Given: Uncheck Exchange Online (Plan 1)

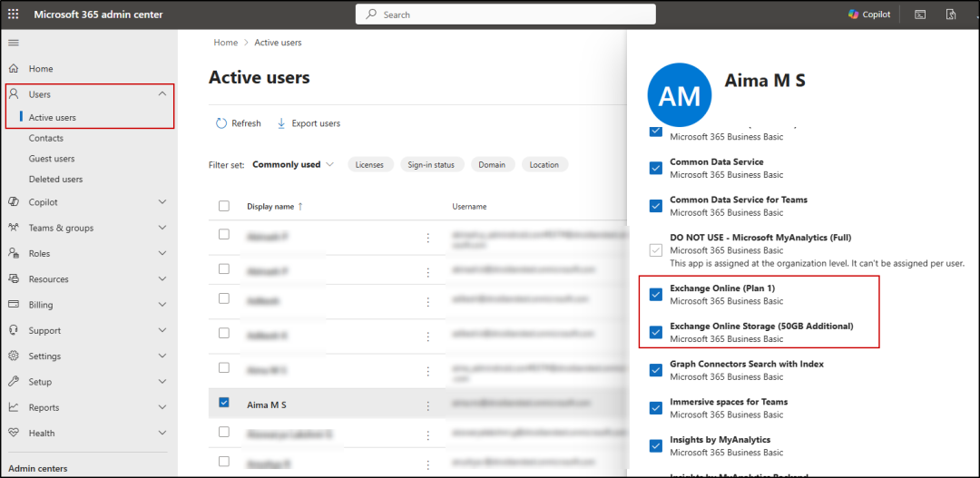Looking at the screenshot, I should click(656, 294).
